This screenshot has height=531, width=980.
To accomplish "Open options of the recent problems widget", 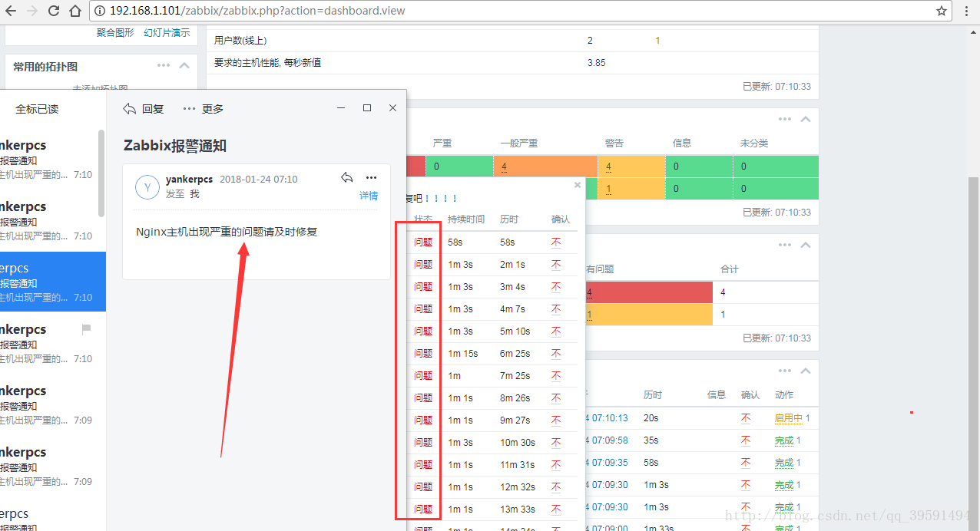I will click(x=784, y=371).
